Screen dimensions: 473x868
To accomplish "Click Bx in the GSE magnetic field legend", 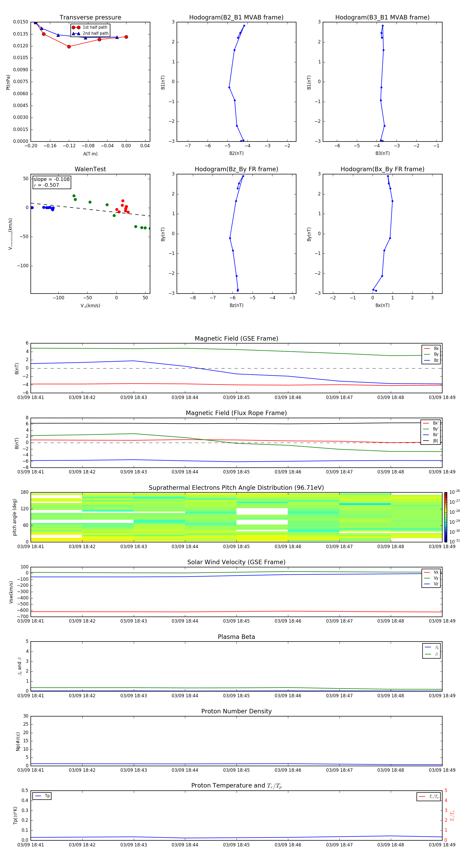I will click(x=431, y=349).
